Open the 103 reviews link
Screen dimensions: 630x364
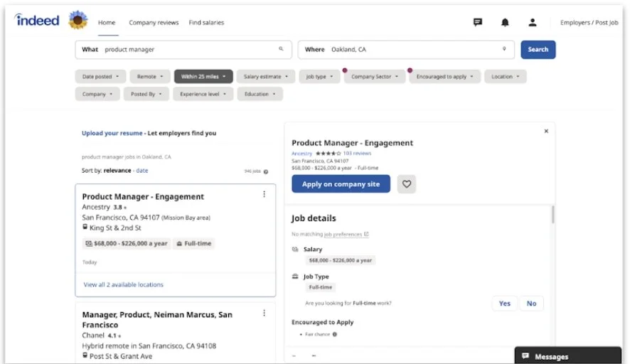[357, 153]
